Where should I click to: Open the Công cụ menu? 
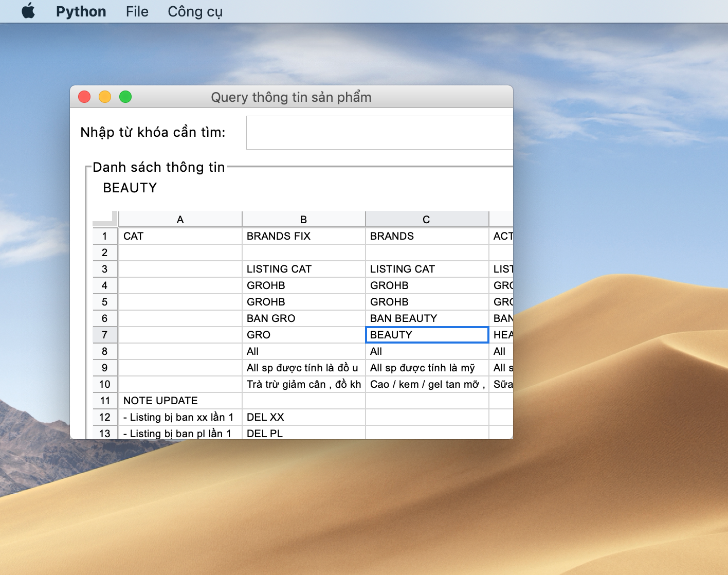point(194,11)
